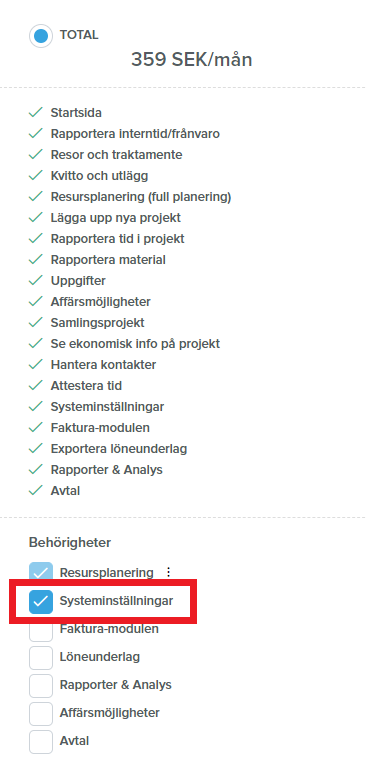Select the TOTAL plan radio button
Image resolution: width=366 pixels, height=774 pixels.
click(x=41, y=36)
